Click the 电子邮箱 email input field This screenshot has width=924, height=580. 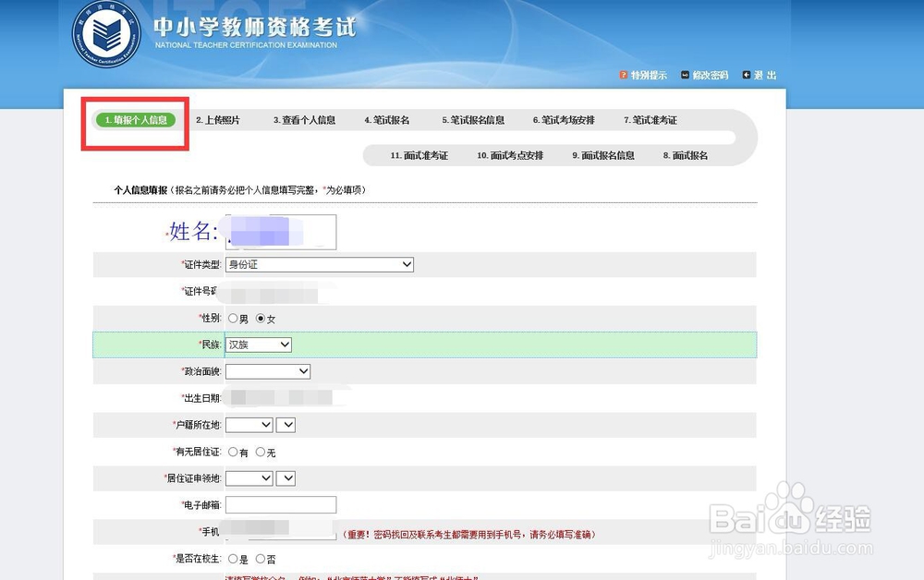(x=280, y=504)
